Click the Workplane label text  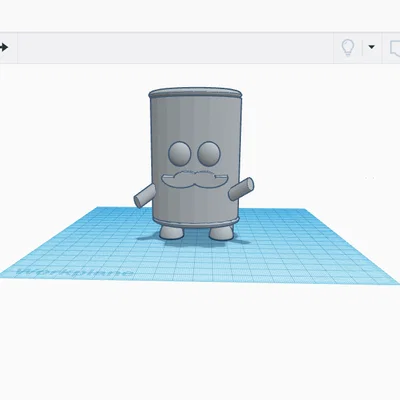pyautogui.click(x=75, y=272)
